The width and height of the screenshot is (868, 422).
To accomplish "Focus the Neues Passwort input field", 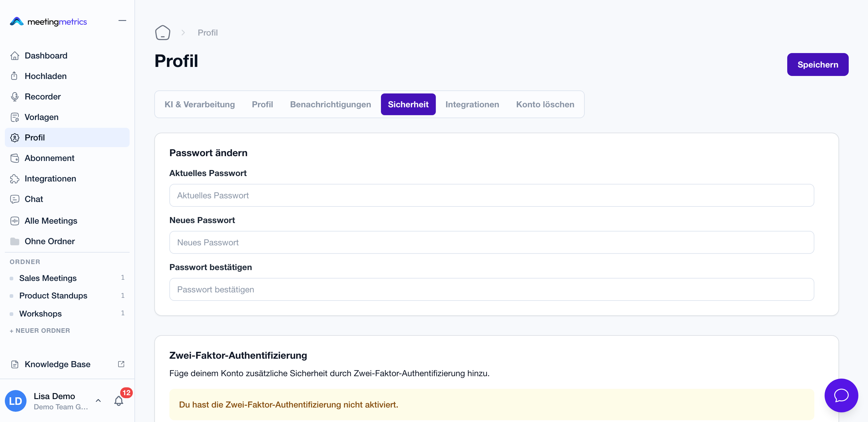I will pos(492,243).
